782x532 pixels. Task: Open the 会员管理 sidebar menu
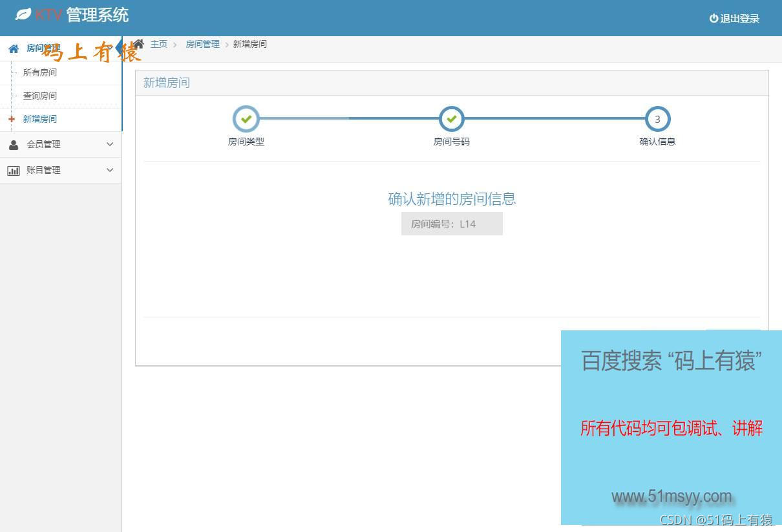click(x=61, y=144)
